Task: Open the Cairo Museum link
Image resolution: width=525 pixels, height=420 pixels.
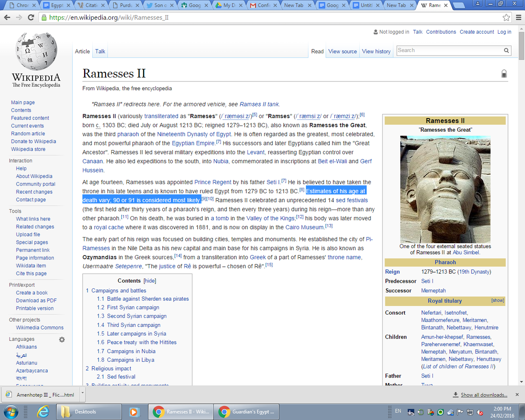Action: [x=304, y=227]
